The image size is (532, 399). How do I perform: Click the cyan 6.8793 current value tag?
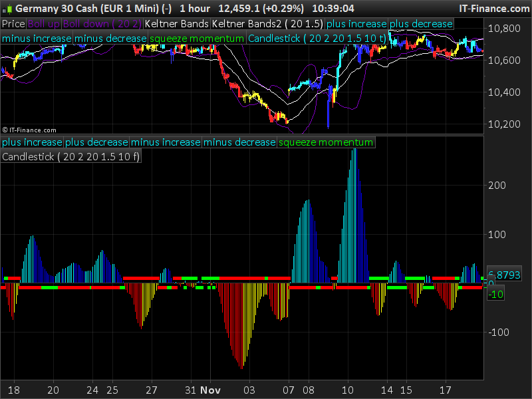[x=504, y=275]
